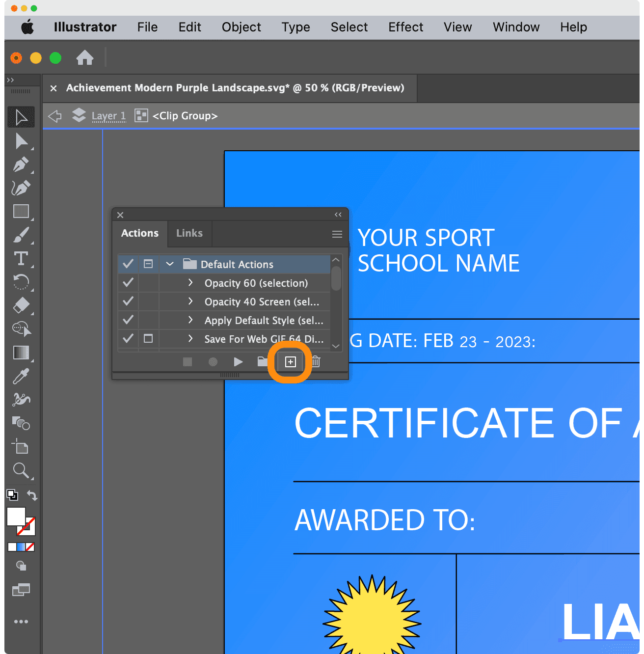Toggle checkmark for Apply Default Style action
This screenshot has height=654, width=644.
(128, 320)
